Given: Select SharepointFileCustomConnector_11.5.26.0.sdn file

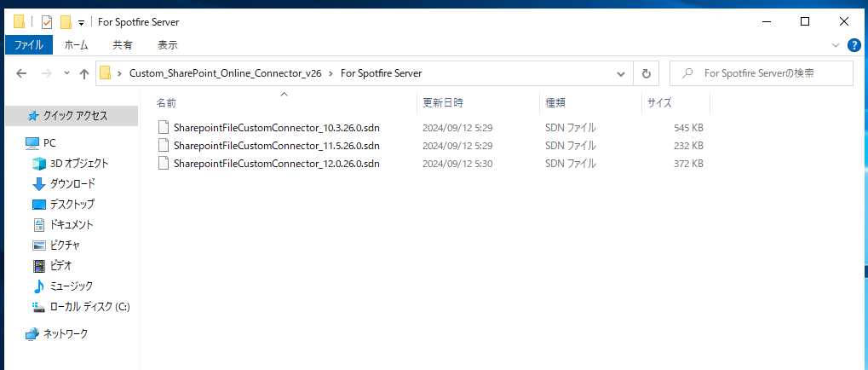Looking at the screenshot, I should click(x=276, y=146).
